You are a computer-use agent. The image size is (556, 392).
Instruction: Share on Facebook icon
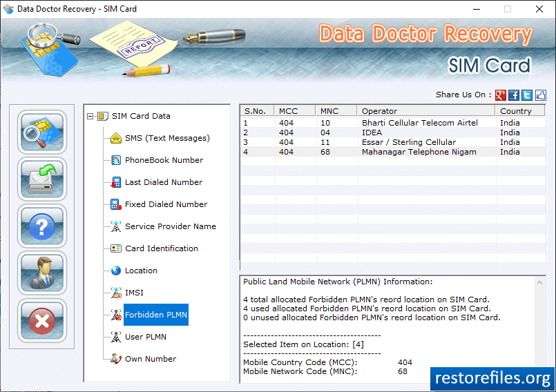click(x=514, y=95)
